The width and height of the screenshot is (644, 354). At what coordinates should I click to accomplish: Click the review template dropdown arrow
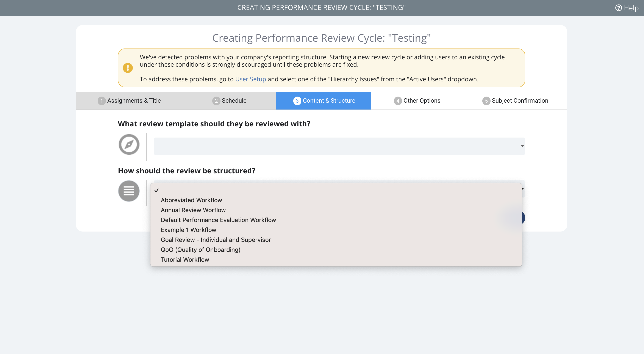point(522,146)
